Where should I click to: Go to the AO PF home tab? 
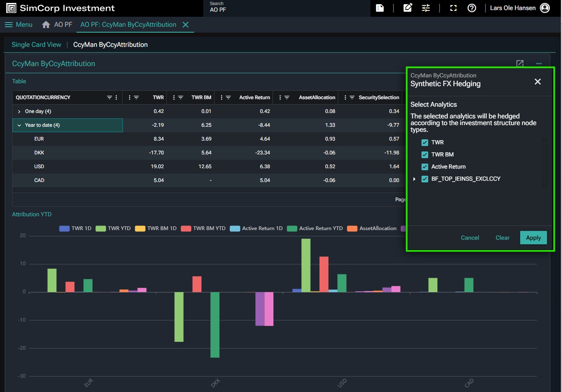57,25
